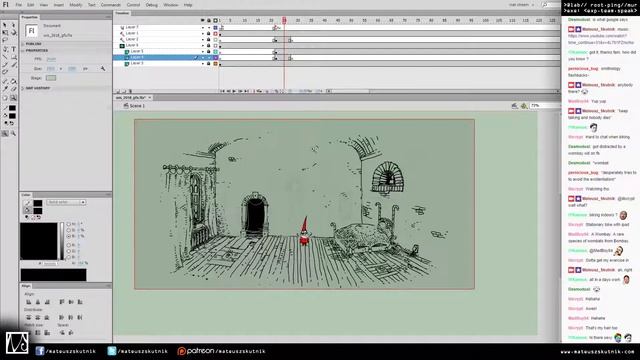Select the fourth radio button in Color panel
This screenshot has width=640, height=360.
(x=69, y=245)
